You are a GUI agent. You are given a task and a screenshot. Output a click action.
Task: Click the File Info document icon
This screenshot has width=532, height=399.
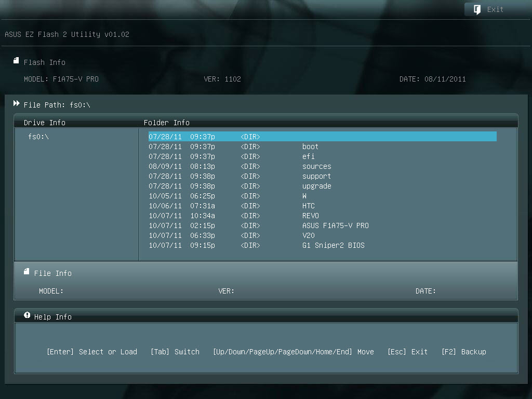[26, 271]
